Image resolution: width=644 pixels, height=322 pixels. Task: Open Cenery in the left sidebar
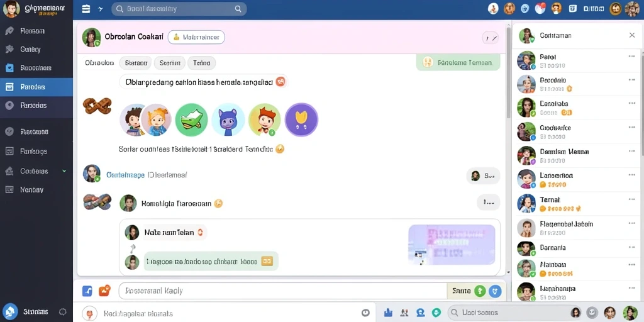36,49
